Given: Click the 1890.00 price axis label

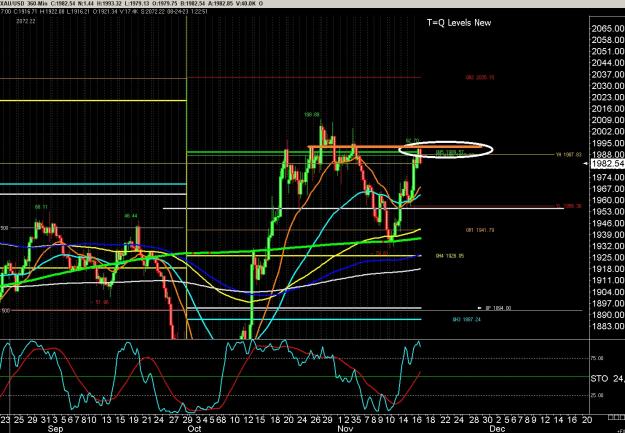Looking at the screenshot, I should click(608, 315).
